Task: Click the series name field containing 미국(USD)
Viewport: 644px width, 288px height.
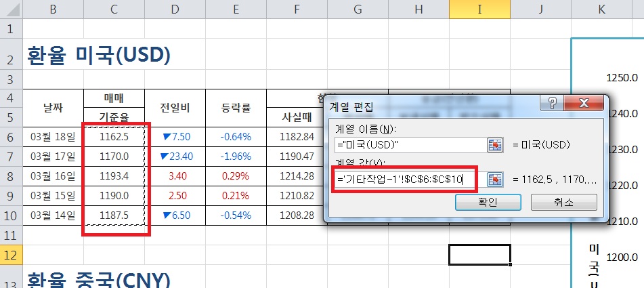Action: (409, 144)
